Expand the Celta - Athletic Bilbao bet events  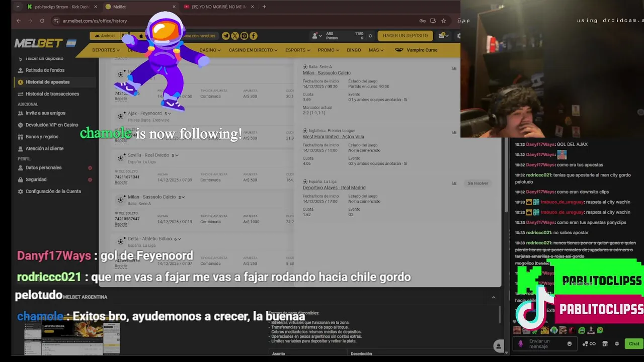178,239
